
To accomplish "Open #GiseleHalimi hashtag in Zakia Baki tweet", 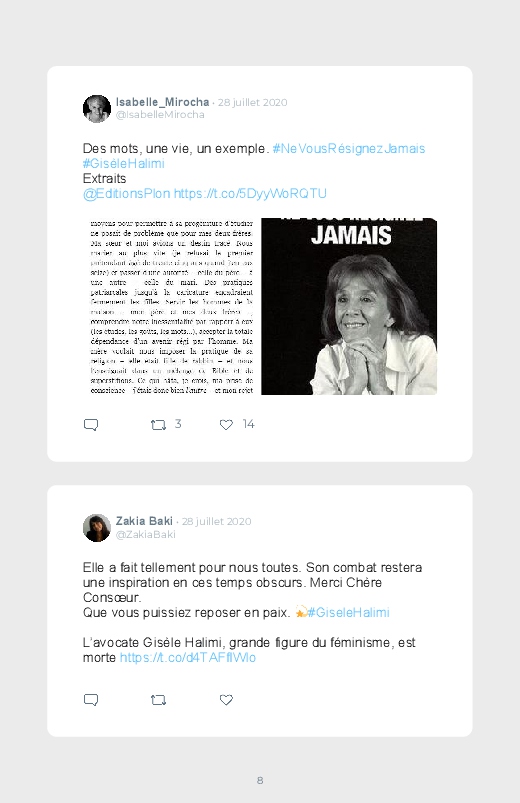I will coord(348,612).
